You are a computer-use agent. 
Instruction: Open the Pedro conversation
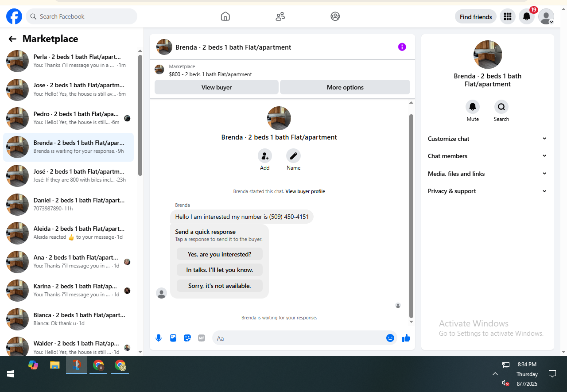point(68,118)
